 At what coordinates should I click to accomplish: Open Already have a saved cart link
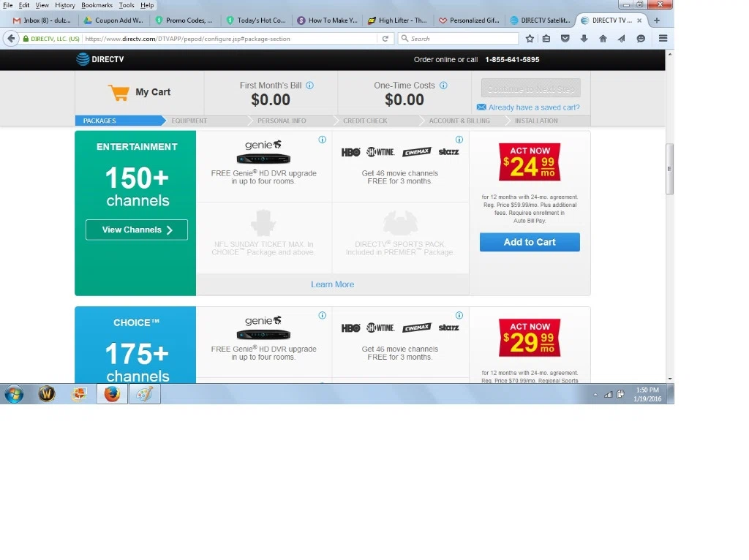[x=534, y=107]
